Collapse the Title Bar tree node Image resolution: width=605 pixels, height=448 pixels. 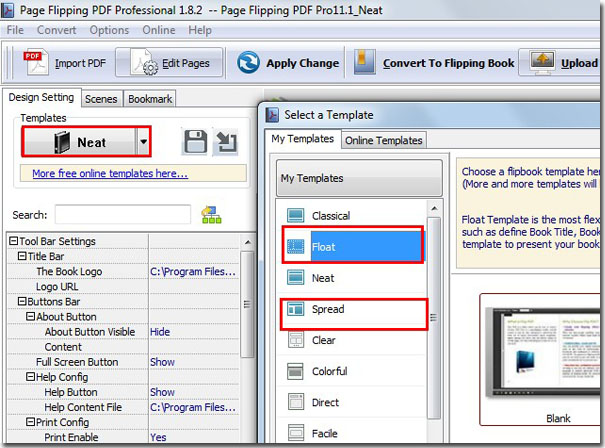pos(22,256)
